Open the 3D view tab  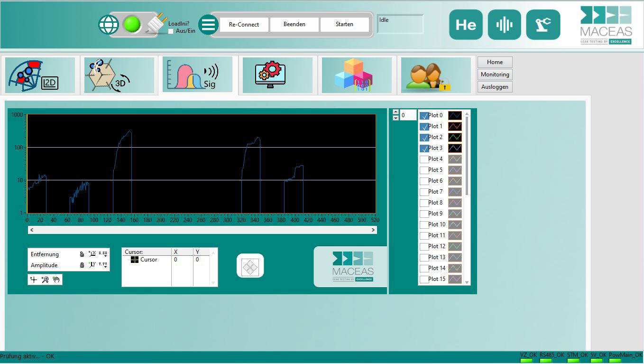[119, 75]
